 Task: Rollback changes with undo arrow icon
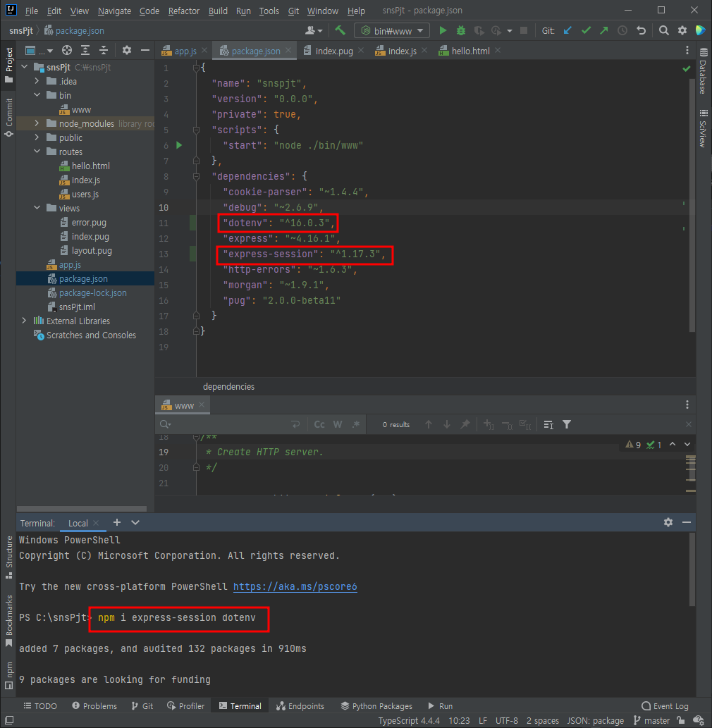click(642, 30)
